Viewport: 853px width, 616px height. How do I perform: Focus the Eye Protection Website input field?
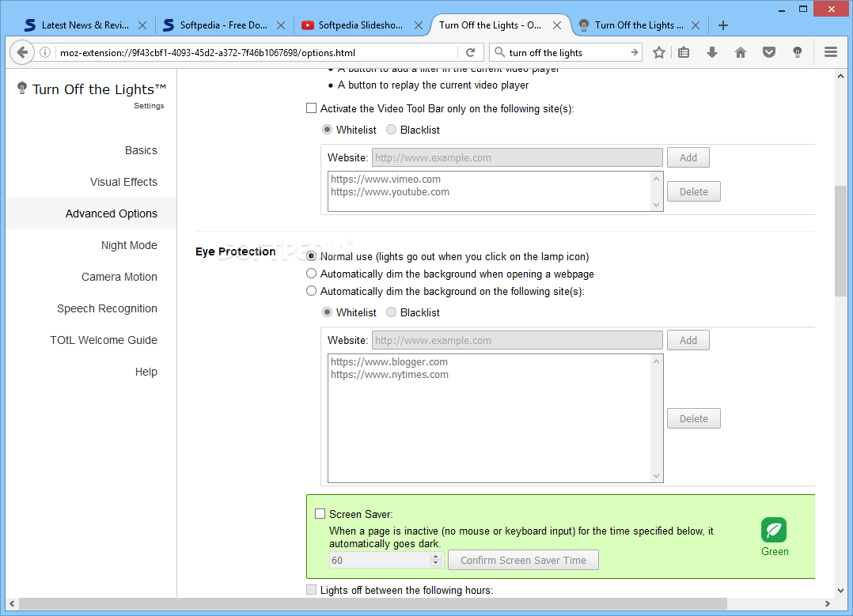[517, 340]
